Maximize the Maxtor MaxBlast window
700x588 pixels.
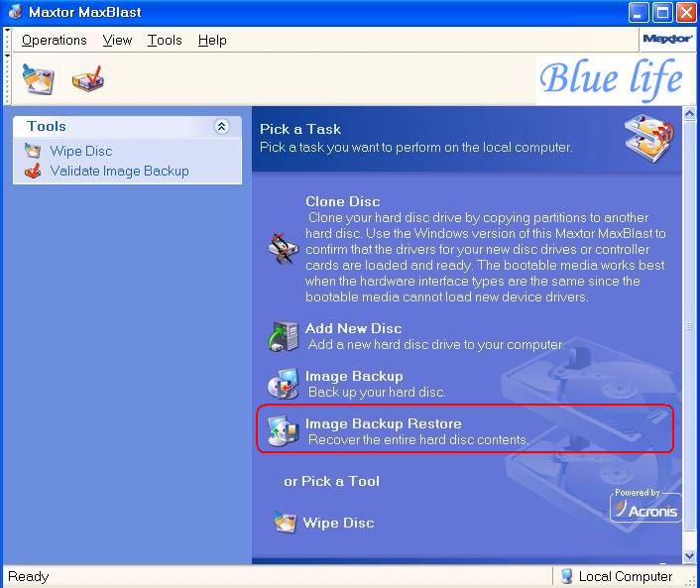pyautogui.click(x=662, y=13)
